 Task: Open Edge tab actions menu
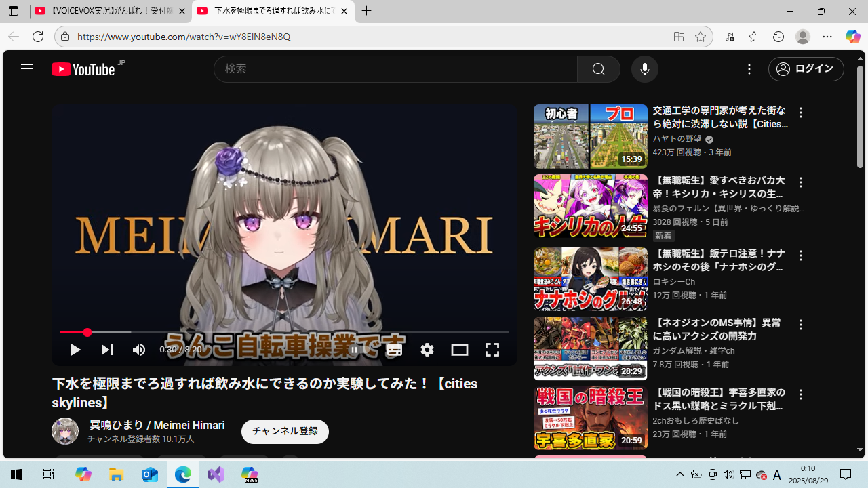14,12
